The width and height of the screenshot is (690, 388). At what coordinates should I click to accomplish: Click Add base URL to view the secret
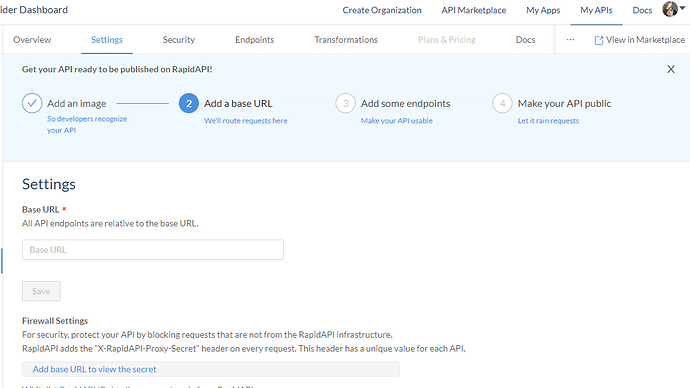pos(94,369)
